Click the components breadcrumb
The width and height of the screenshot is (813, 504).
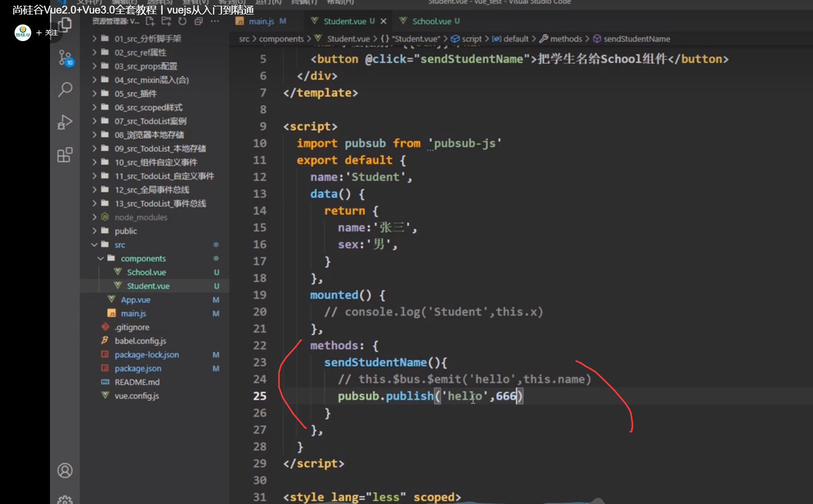coord(282,39)
